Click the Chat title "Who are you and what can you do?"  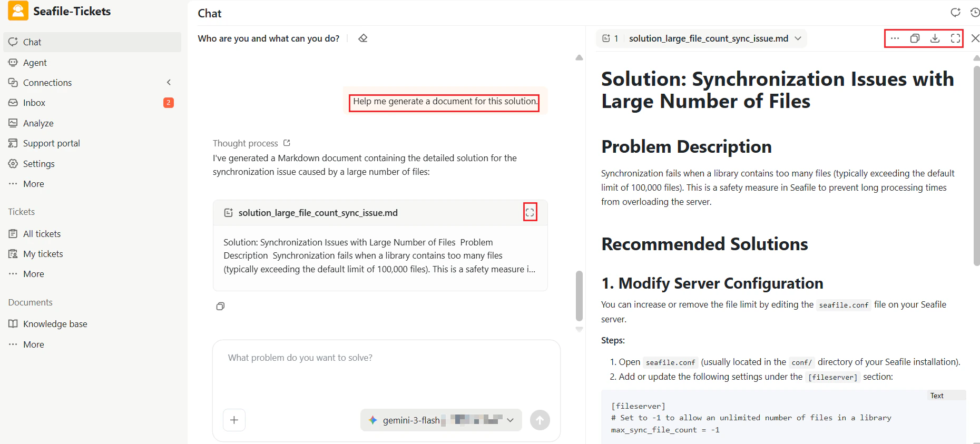pos(269,38)
